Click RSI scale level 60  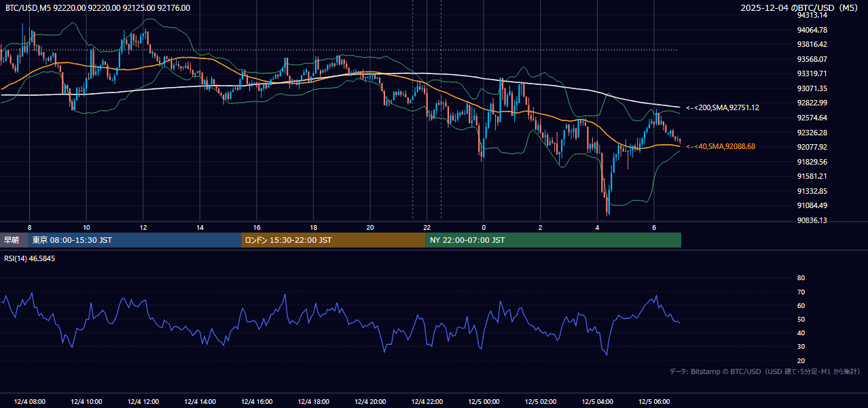[x=801, y=305]
